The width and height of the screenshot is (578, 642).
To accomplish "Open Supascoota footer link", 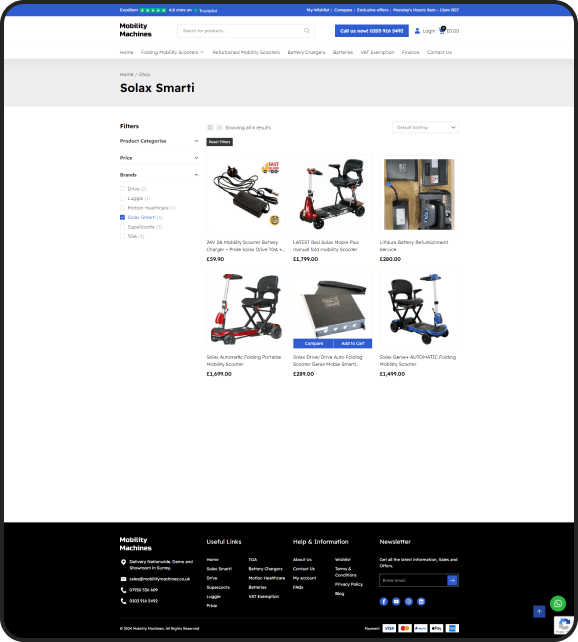I will click(x=218, y=588).
